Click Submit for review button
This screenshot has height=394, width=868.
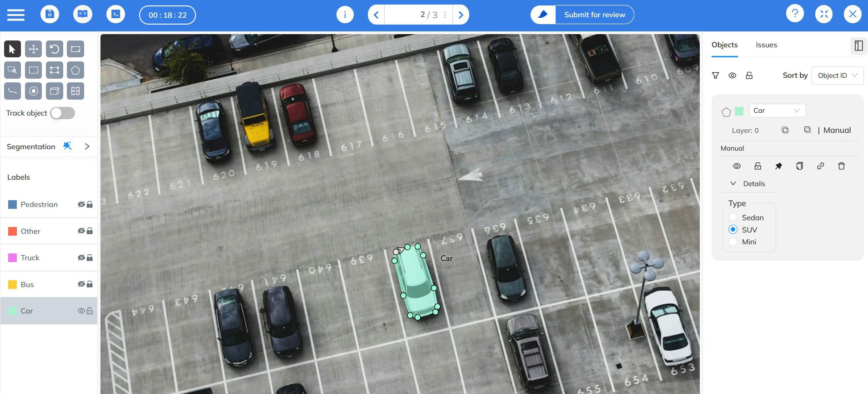click(x=594, y=15)
